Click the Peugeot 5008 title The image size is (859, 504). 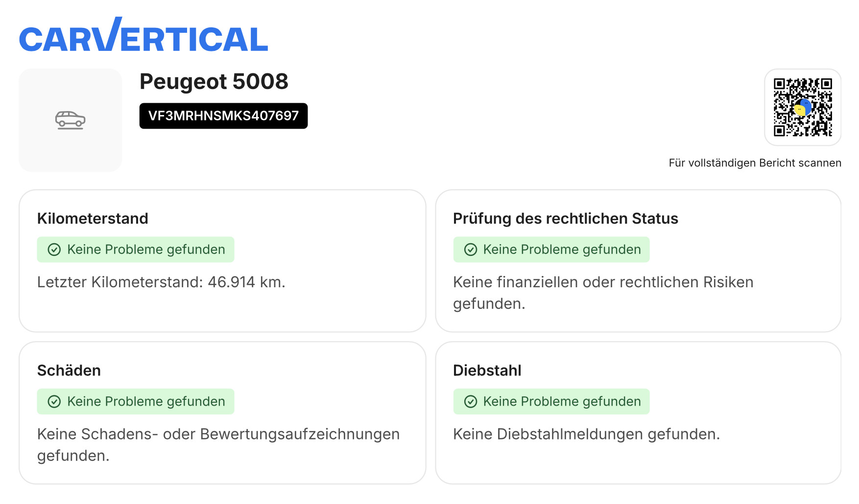[214, 81]
